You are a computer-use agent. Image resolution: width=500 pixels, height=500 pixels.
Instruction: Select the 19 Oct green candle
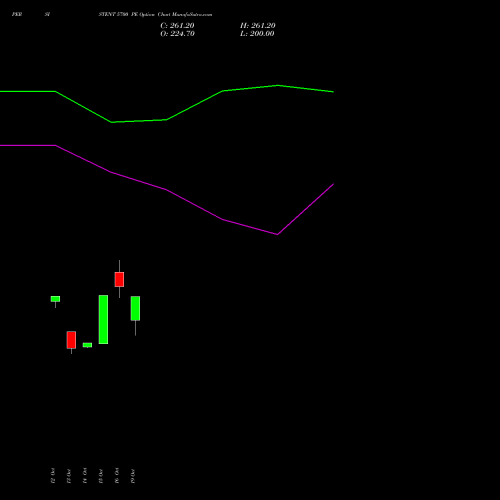135,308
